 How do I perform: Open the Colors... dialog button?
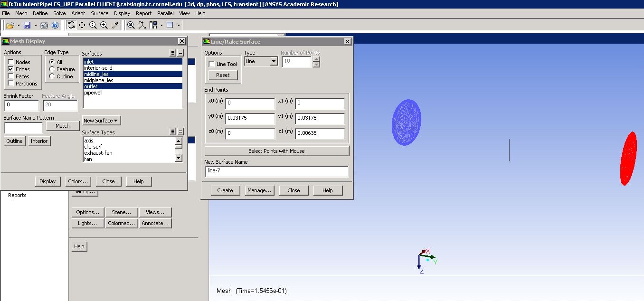(x=78, y=181)
